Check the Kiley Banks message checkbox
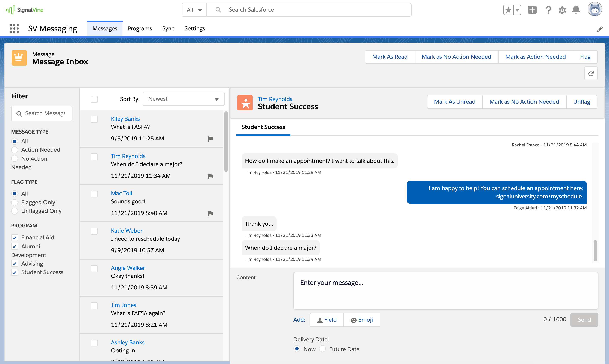The image size is (609, 364). (x=94, y=119)
